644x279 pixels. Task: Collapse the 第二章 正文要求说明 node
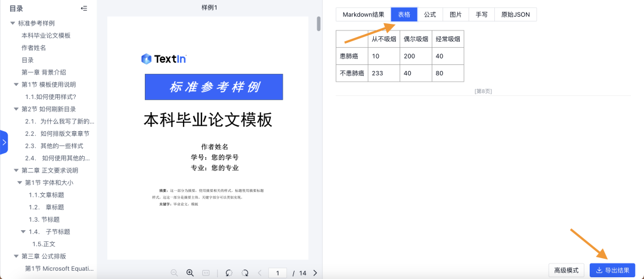(17, 170)
